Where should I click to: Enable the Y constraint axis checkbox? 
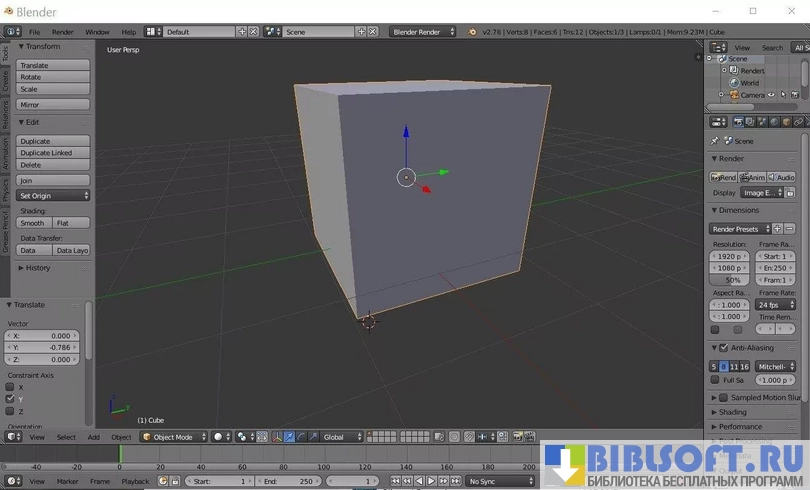click(x=11, y=399)
